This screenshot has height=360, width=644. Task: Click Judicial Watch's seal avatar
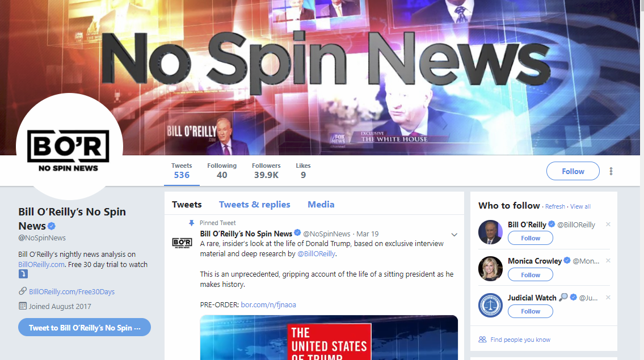(490, 305)
